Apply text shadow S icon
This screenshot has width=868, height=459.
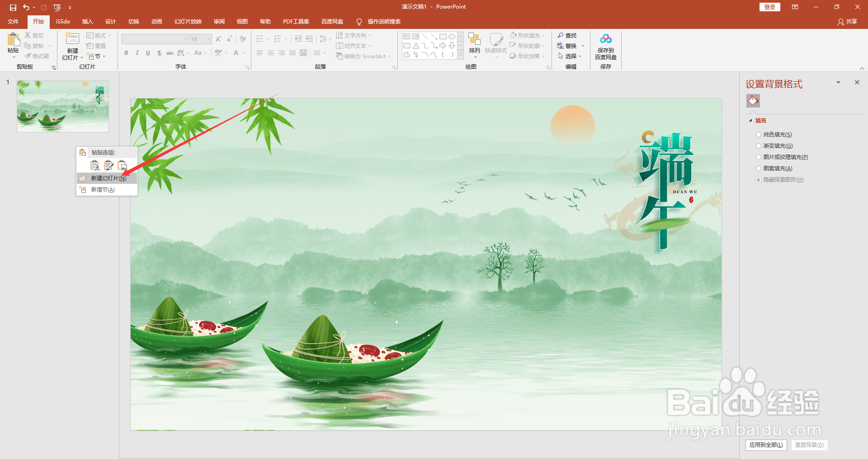[x=159, y=53]
